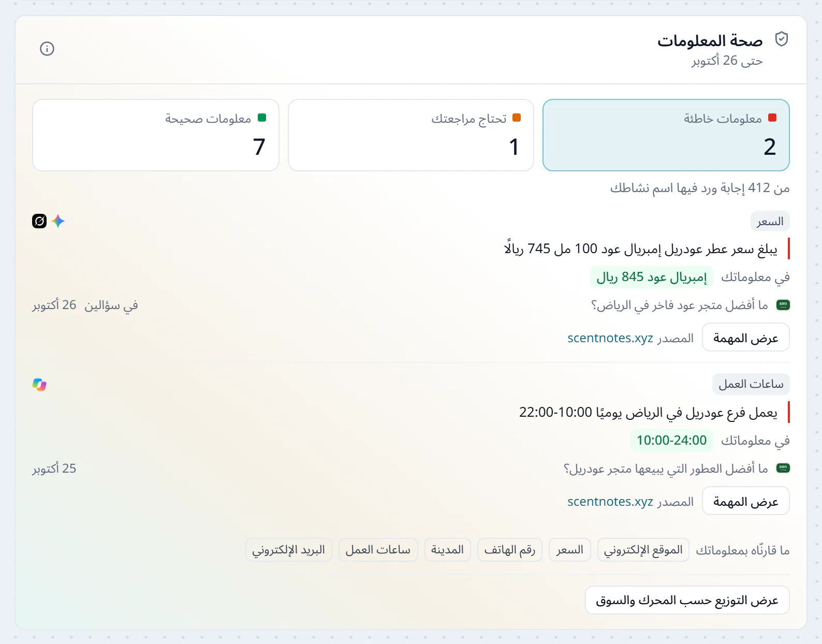Click the ساعات العمل category tag above the hours claim
822x644 pixels.
pos(751,384)
